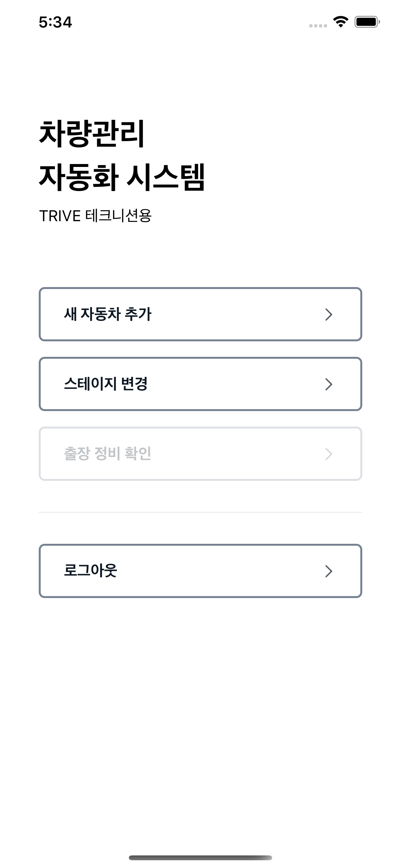Screen dimensions: 401x868
Task: Select the disabled 출장 정비 확인 row
Action: click(x=200, y=454)
